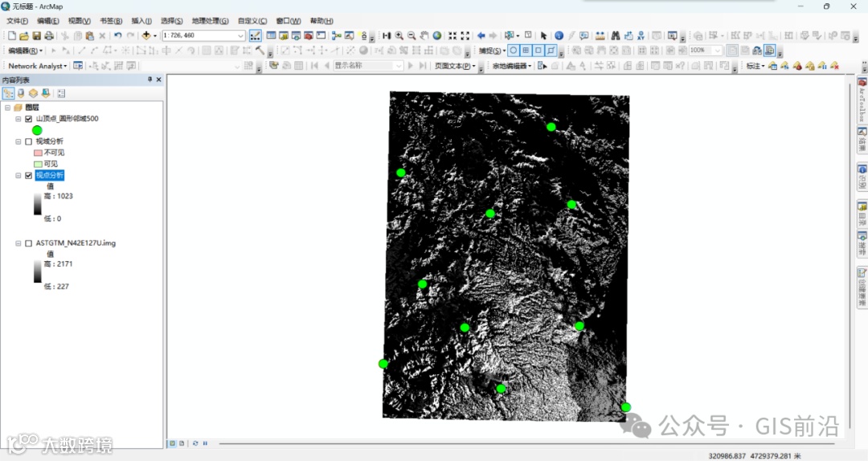Image resolution: width=868 pixels, height=461 pixels.
Task: List layers by selection
Action: click(x=46, y=93)
